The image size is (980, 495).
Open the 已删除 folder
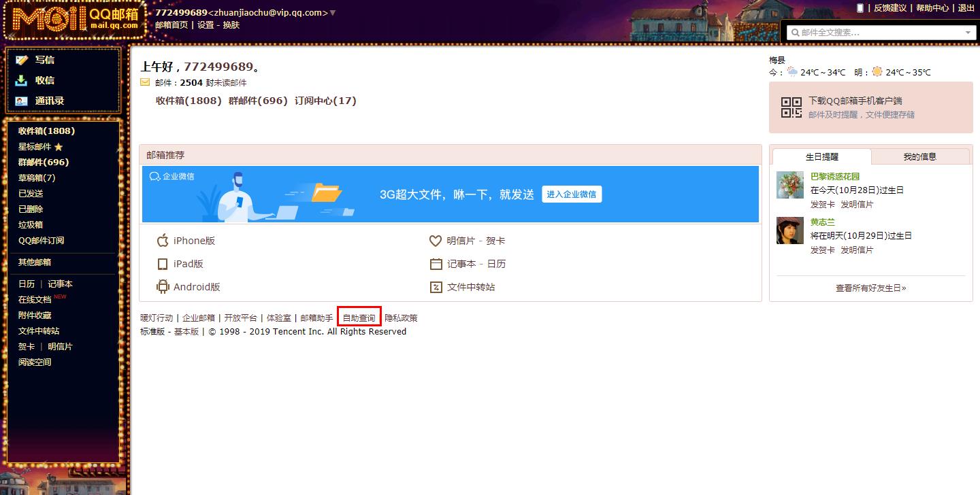[x=31, y=209]
